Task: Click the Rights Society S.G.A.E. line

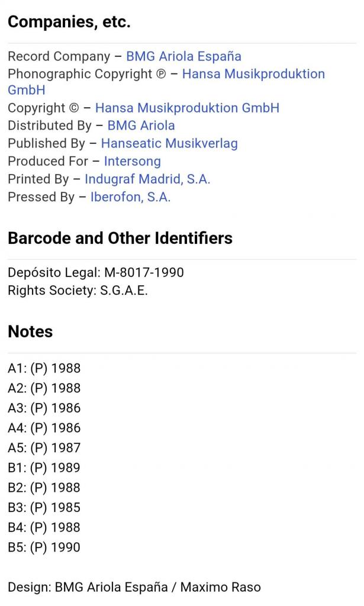Action: coord(78,291)
